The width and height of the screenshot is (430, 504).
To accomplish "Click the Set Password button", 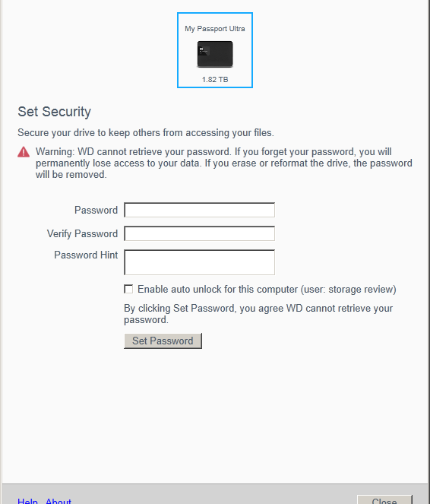I will pyautogui.click(x=163, y=341).
